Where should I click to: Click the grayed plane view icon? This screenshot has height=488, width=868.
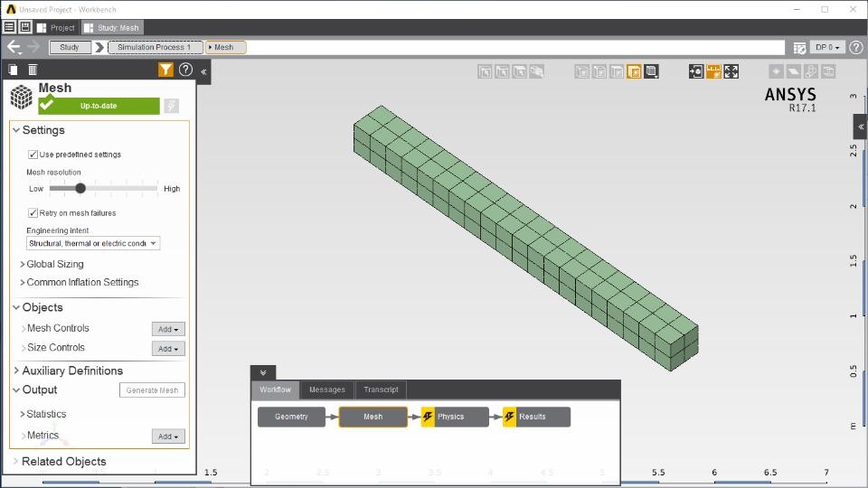(793, 71)
